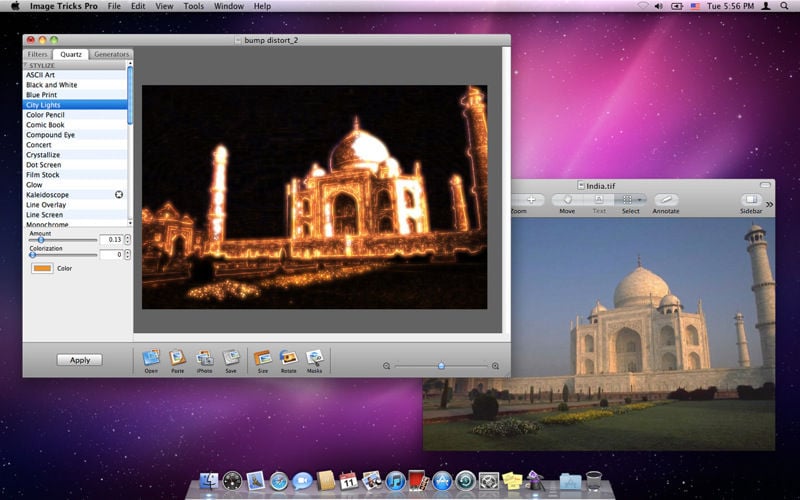Click the Zoom in plus button in India.tif
This screenshot has height=500, width=800.
(530, 199)
